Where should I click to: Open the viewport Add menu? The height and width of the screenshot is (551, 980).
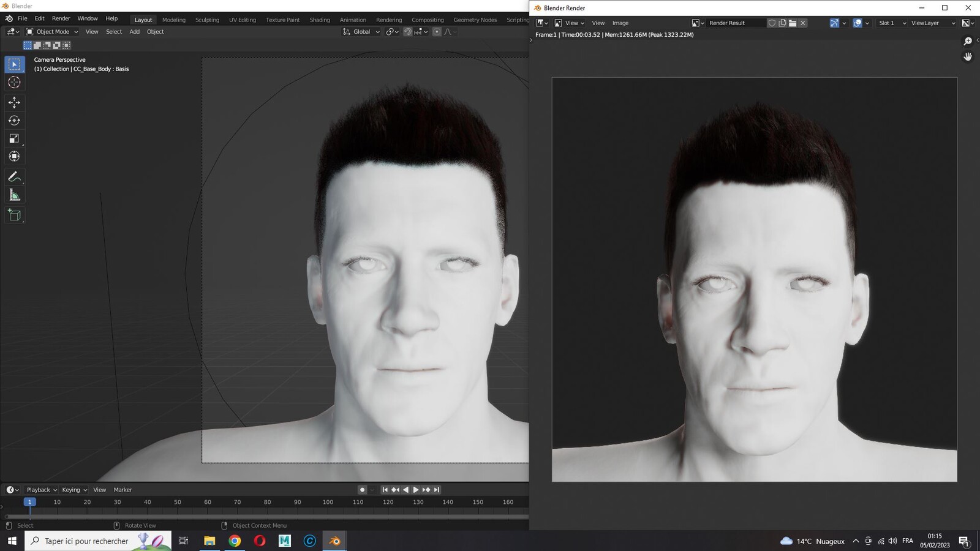134,32
